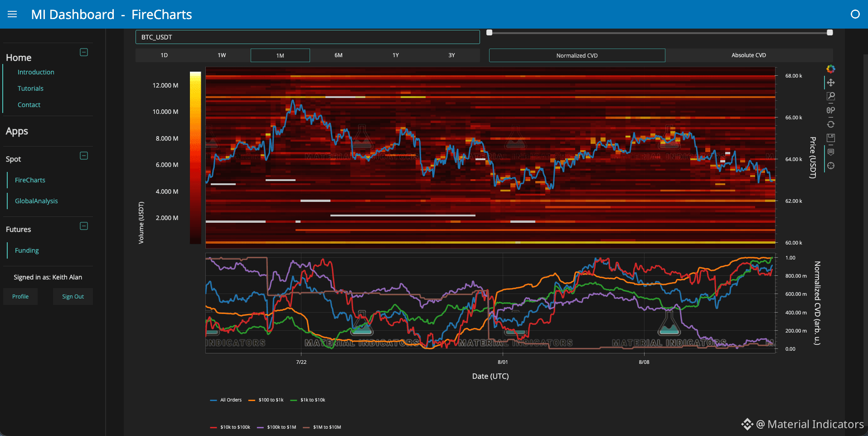The width and height of the screenshot is (868, 436).
Task: Click the 68.00 k price tick label
Action: tap(794, 76)
